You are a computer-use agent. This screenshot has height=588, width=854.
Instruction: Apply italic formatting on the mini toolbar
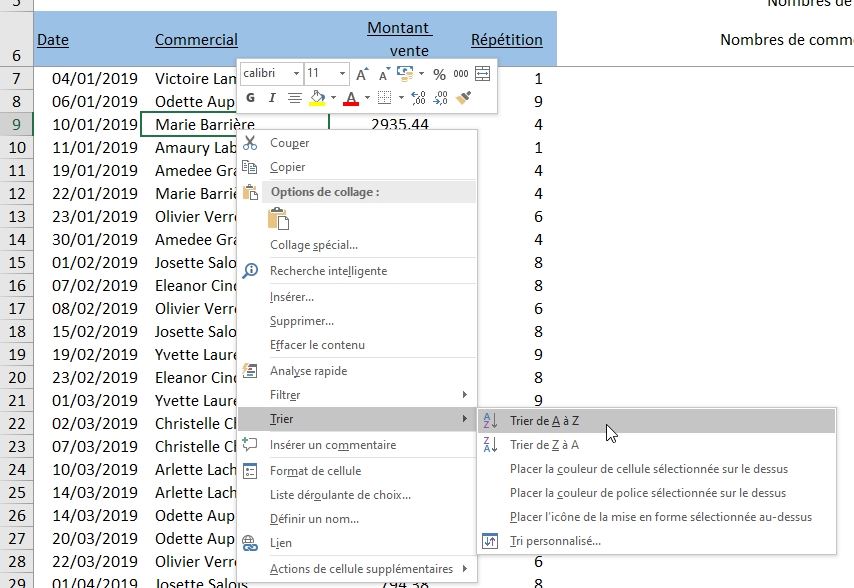[x=272, y=97]
